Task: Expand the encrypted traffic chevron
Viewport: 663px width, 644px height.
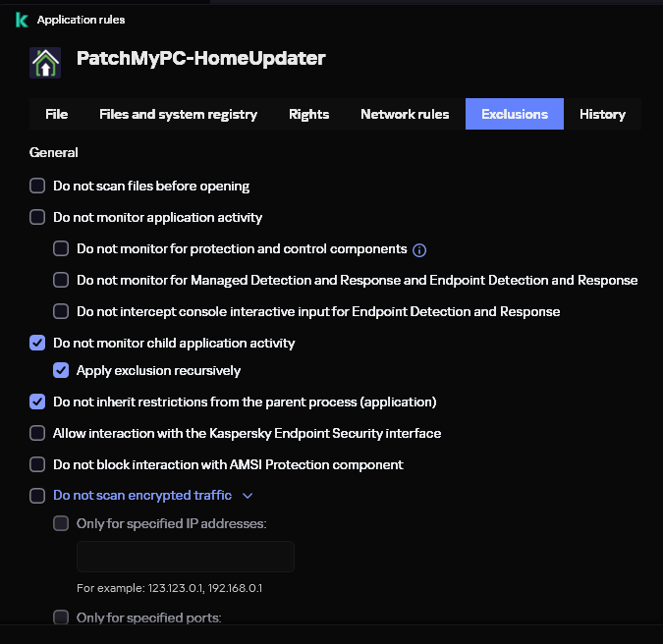Action: pos(248,496)
